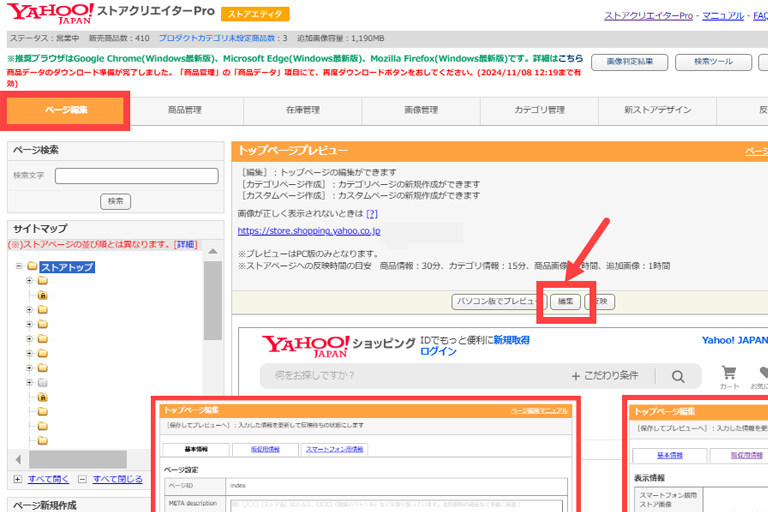The width and height of the screenshot is (768, 512).
Task: Click the plus icon beside すべて開く
Action: click(x=18, y=479)
